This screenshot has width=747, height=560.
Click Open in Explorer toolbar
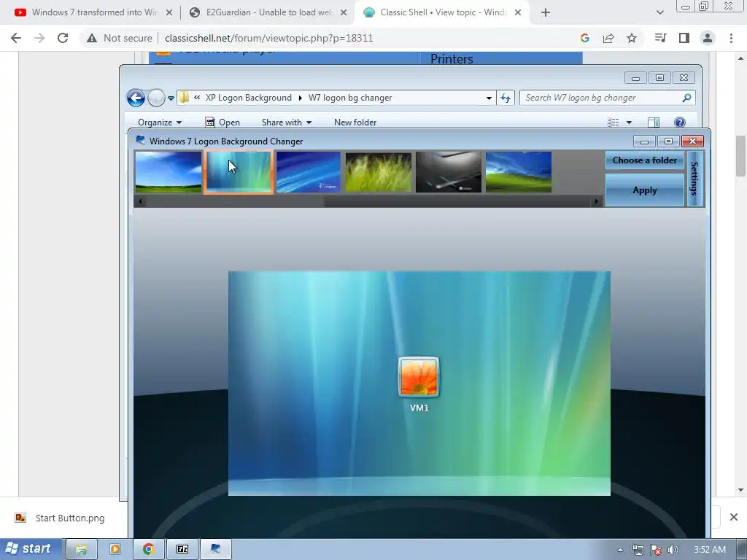point(222,122)
